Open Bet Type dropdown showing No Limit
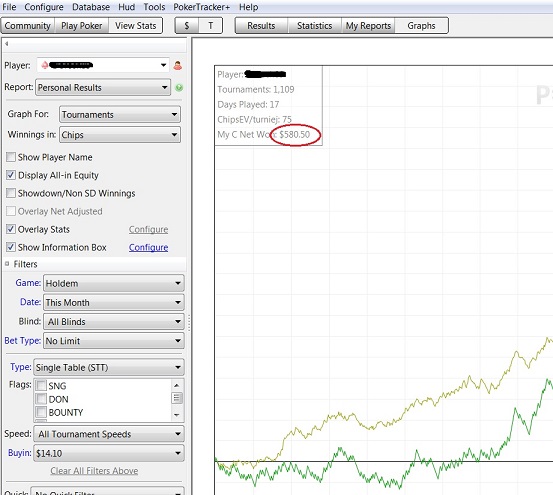This screenshot has width=553, height=495. [114, 341]
